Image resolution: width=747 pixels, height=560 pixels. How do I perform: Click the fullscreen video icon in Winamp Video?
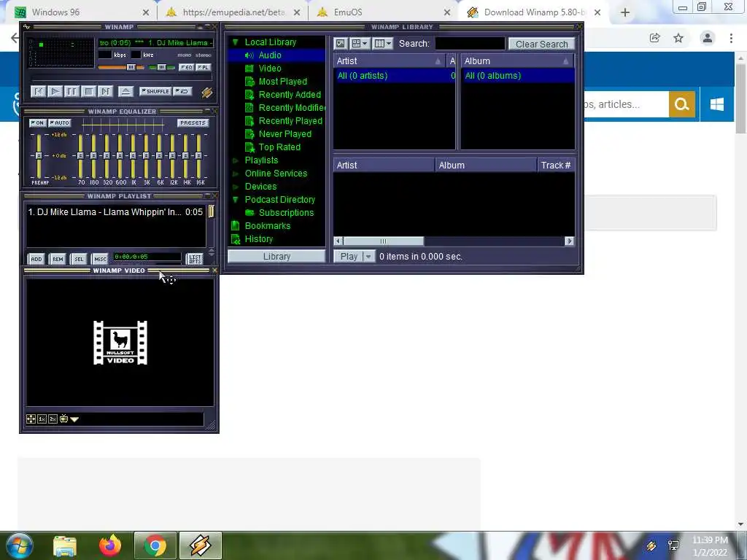[x=31, y=419]
